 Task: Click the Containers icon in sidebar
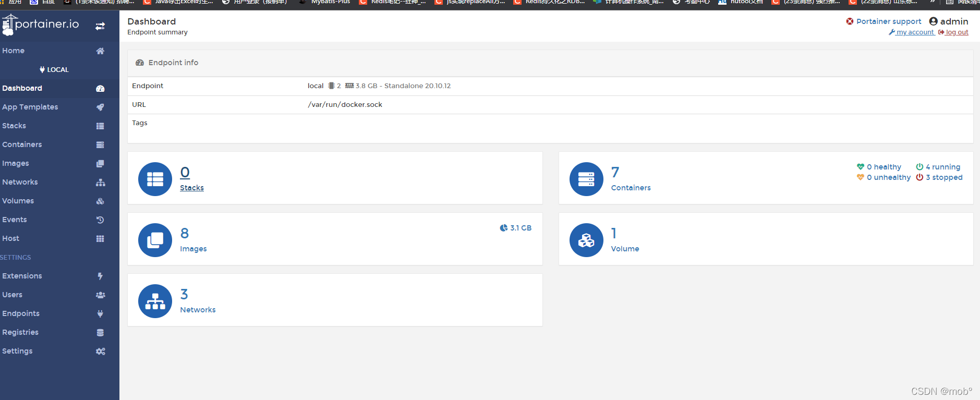[x=100, y=144]
